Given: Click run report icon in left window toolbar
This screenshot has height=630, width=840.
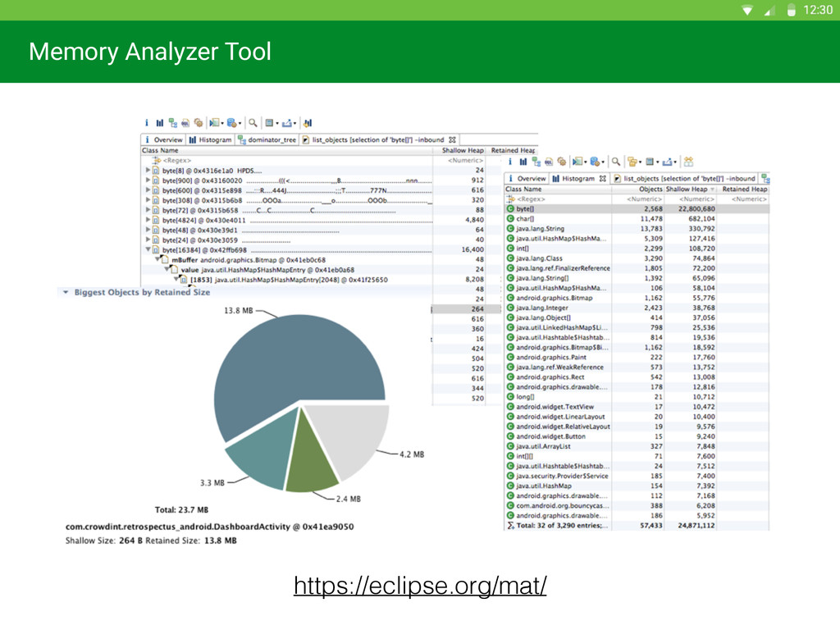Looking at the screenshot, I should (x=214, y=123).
